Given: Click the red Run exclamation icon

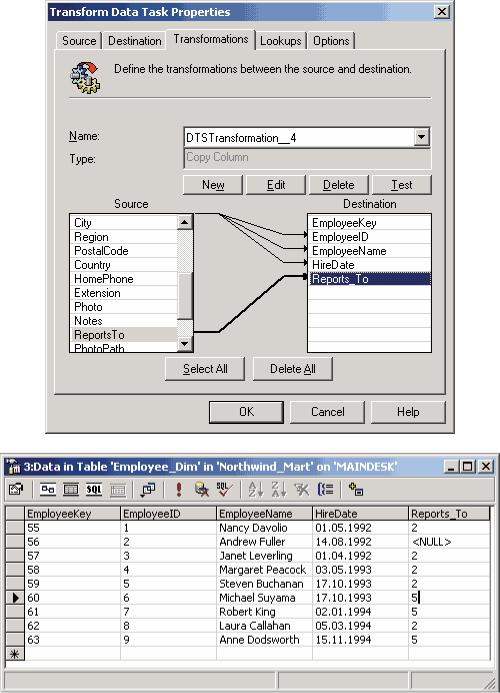Looking at the screenshot, I should pos(179,489).
